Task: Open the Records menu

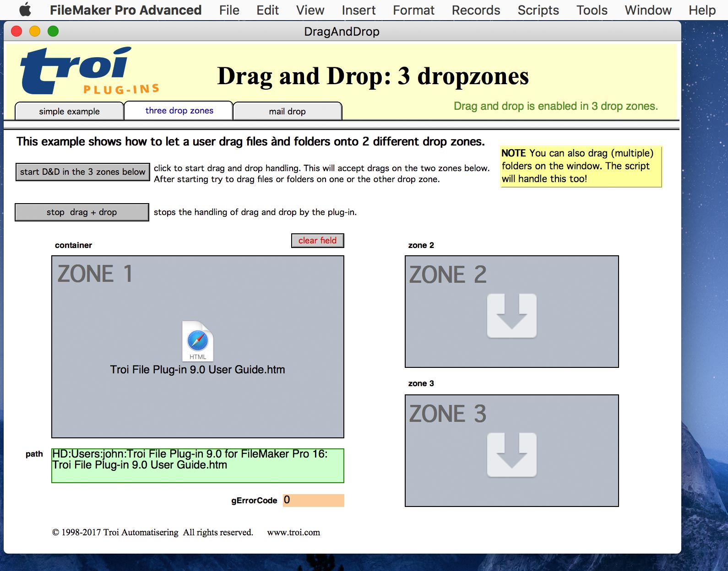Action: [476, 10]
